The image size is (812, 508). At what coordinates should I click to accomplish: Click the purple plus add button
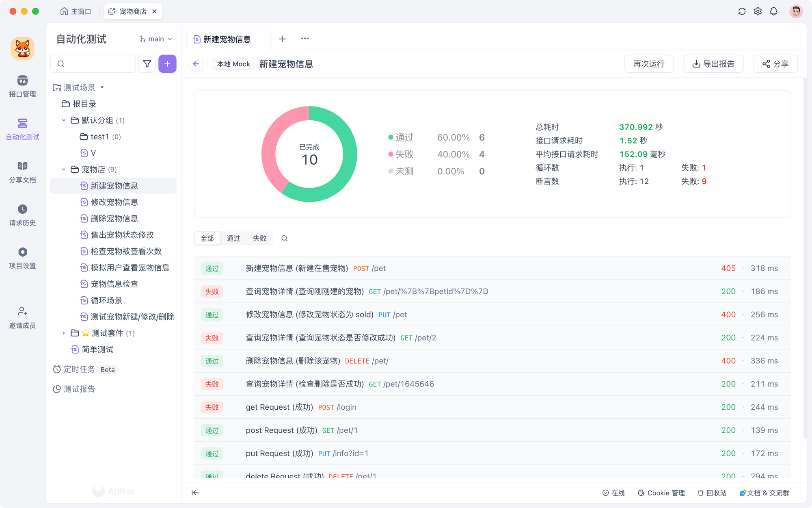167,64
